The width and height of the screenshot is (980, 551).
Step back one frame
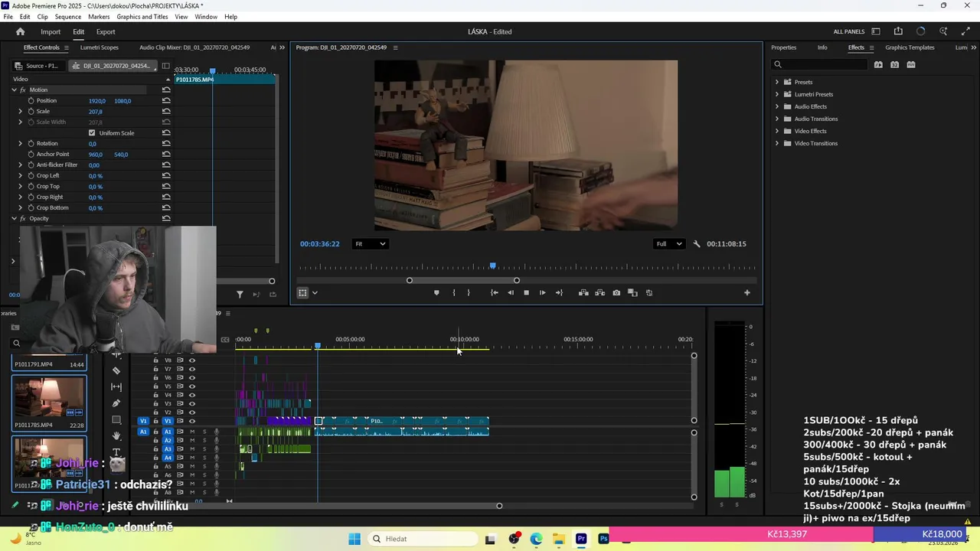click(x=511, y=292)
